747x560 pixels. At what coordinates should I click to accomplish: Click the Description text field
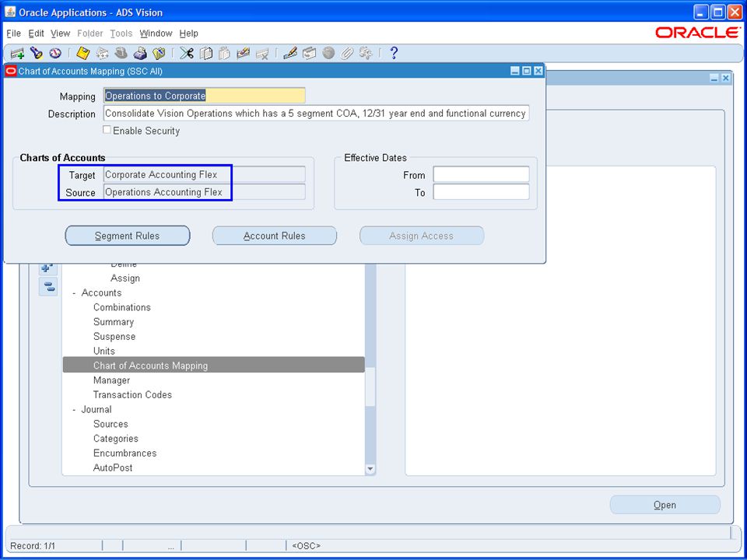point(317,114)
